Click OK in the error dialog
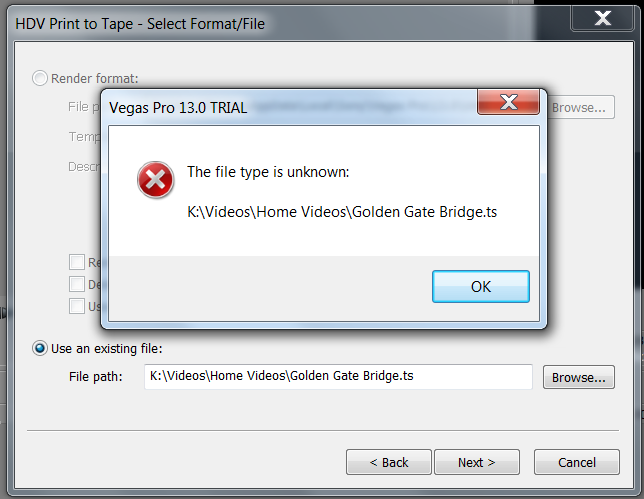 pyautogui.click(x=481, y=286)
